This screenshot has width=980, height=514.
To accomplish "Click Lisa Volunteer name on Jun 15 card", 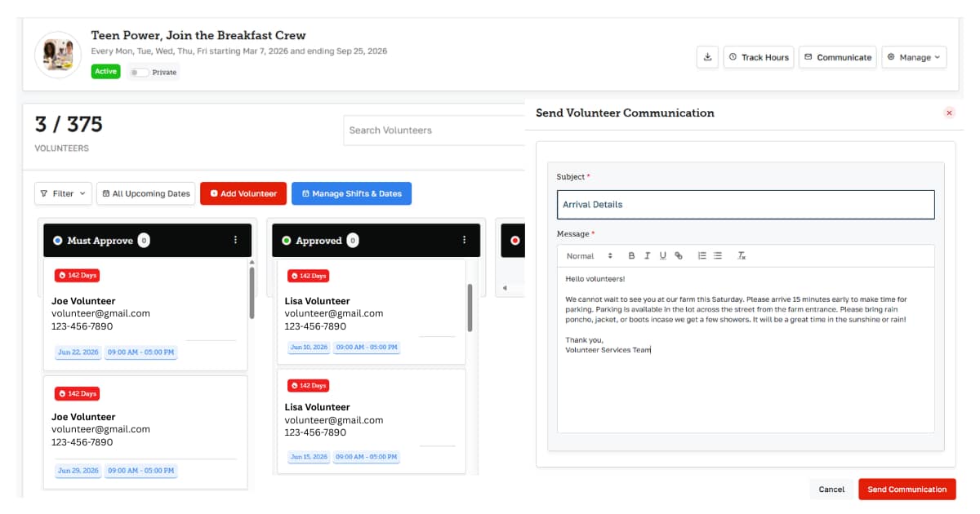I will tap(317, 407).
